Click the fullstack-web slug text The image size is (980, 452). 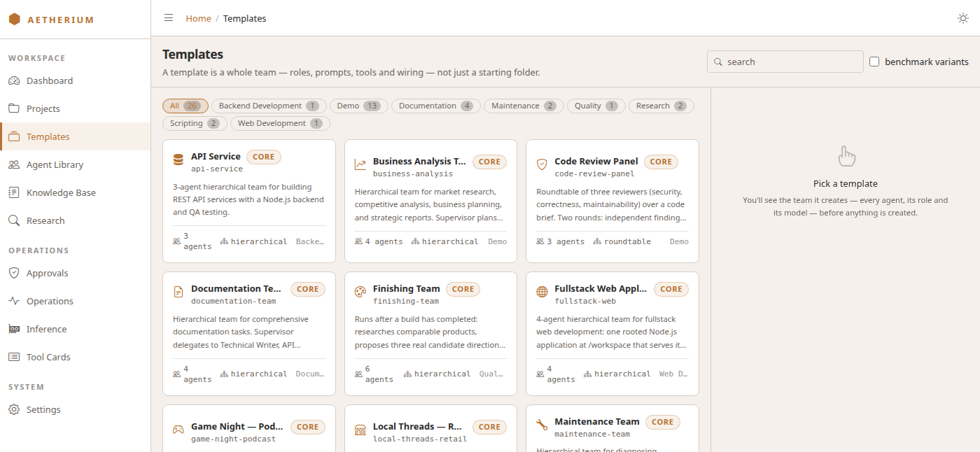[585, 301]
